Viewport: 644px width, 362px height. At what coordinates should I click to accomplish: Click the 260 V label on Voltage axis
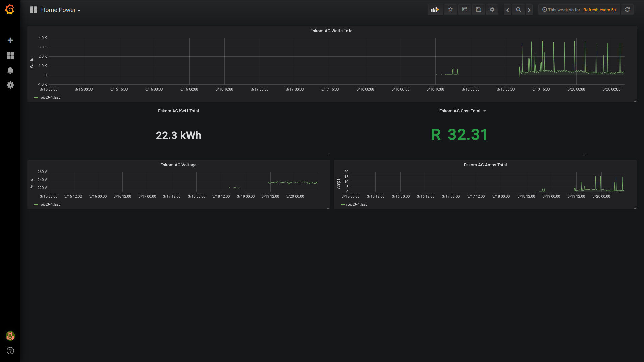(x=42, y=172)
